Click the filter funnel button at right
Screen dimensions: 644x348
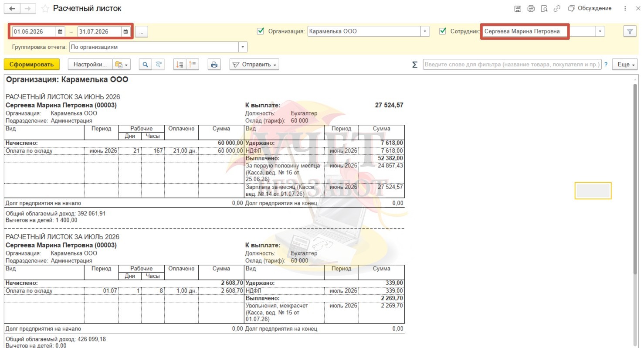pyautogui.click(x=630, y=31)
